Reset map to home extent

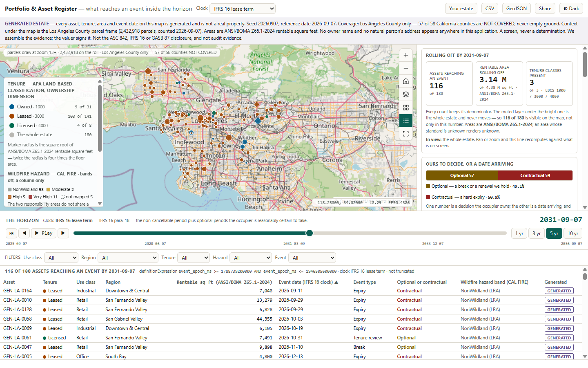tap(405, 81)
